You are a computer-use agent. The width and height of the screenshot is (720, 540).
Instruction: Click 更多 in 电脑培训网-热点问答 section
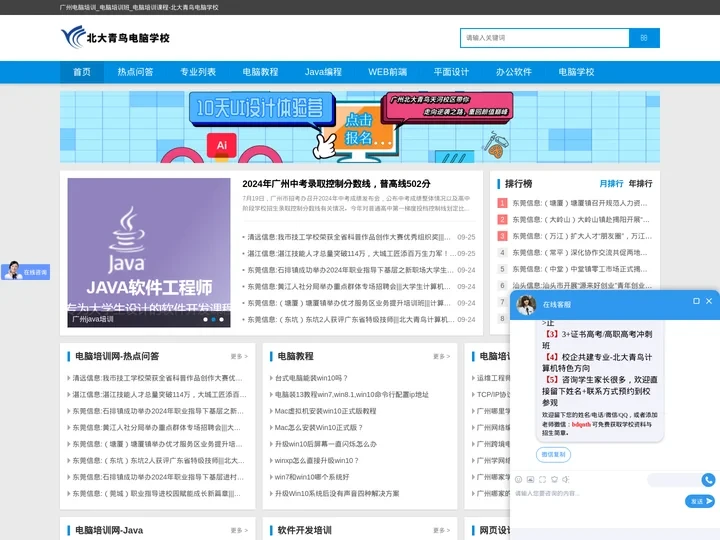click(239, 356)
